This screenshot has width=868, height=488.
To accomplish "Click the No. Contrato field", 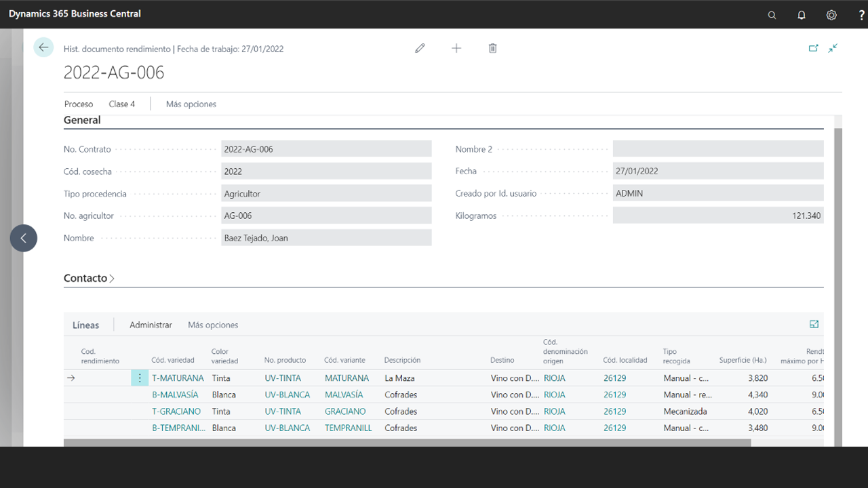I will (326, 149).
